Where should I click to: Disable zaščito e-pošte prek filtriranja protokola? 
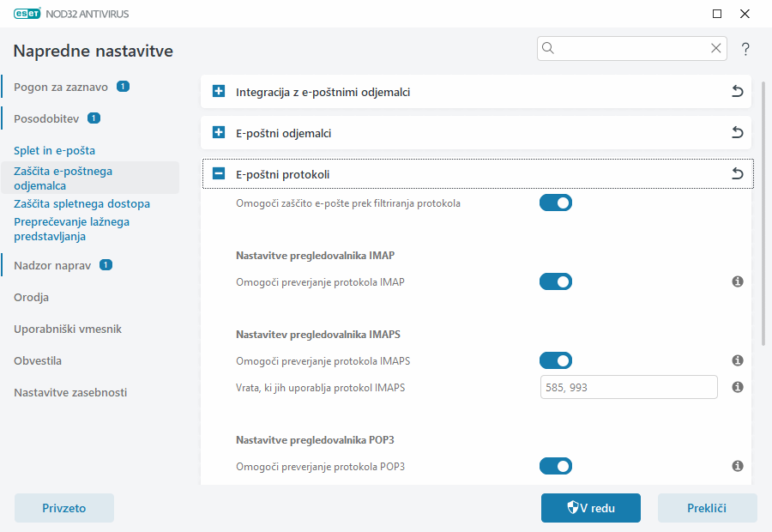[x=555, y=203]
